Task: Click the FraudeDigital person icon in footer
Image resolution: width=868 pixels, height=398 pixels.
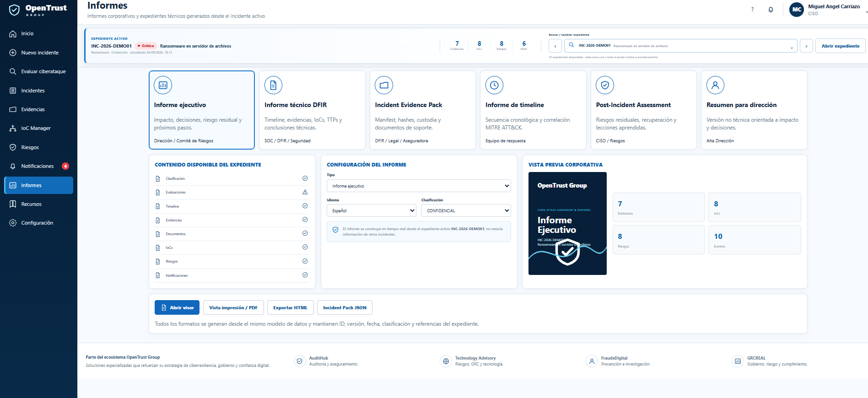Action: pyautogui.click(x=592, y=361)
